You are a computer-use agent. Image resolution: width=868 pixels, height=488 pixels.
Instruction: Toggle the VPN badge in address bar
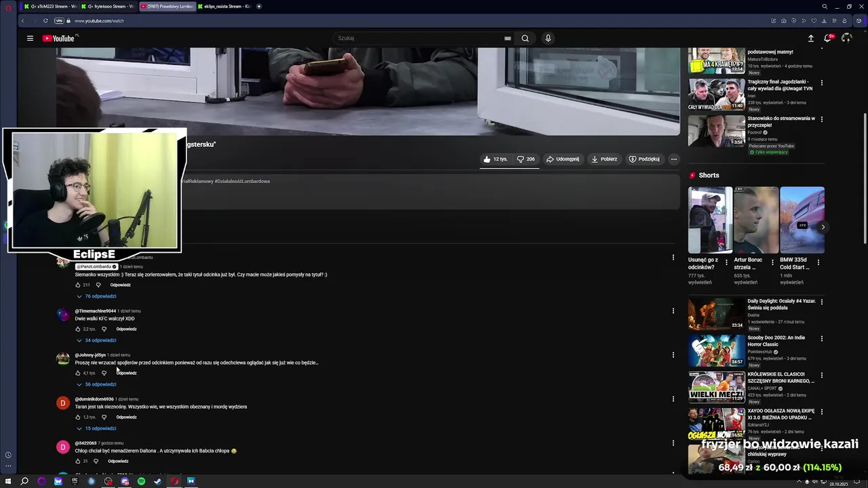(x=59, y=20)
